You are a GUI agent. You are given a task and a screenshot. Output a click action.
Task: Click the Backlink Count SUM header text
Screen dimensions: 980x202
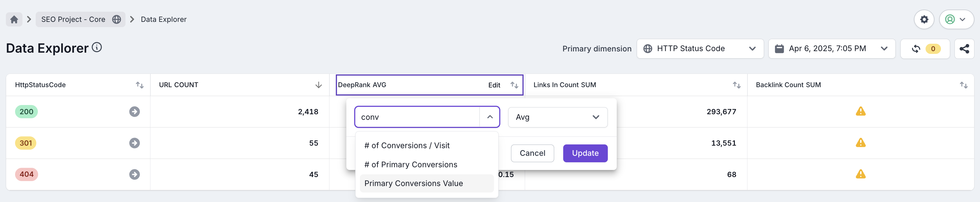pyautogui.click(x=788, y=85)
